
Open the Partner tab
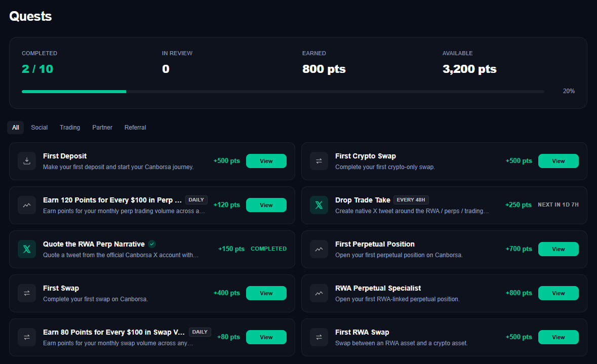tap(102, 128)
